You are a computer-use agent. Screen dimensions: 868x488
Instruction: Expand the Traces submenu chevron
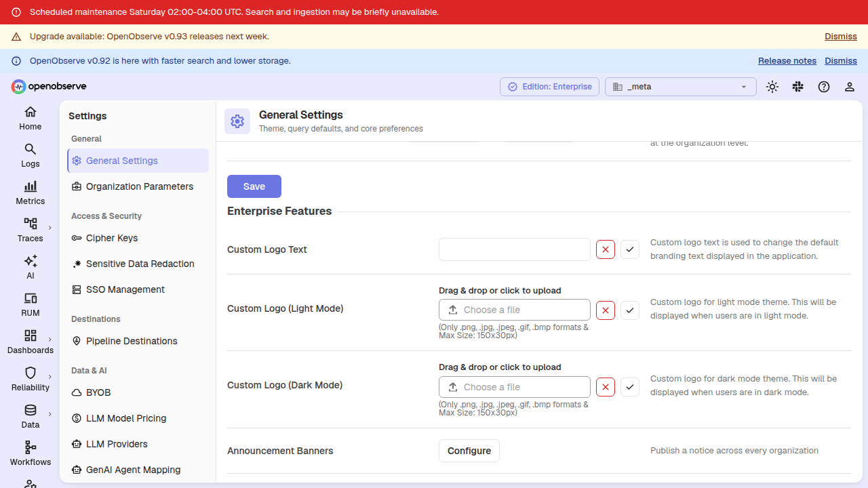[50, 228]
